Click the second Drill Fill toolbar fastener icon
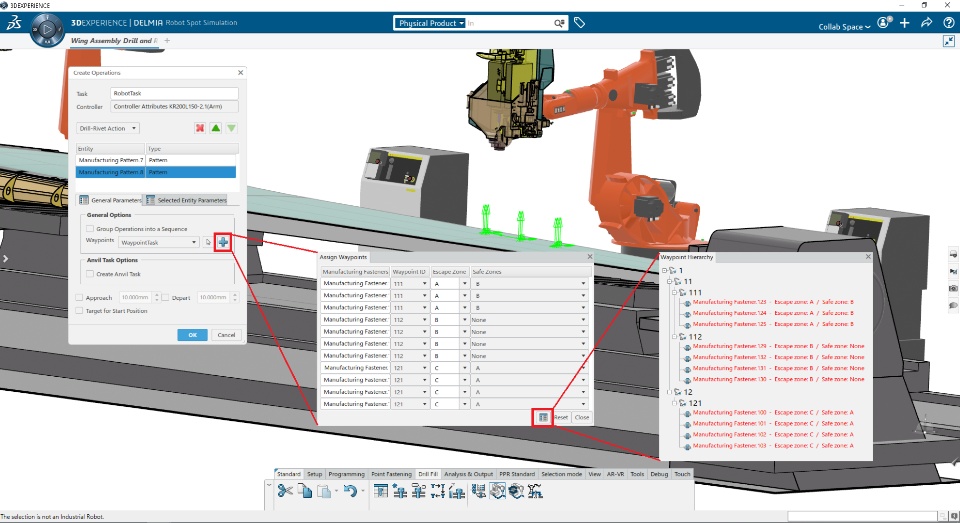This screenshot has width=960, height=523. (400, 491)
